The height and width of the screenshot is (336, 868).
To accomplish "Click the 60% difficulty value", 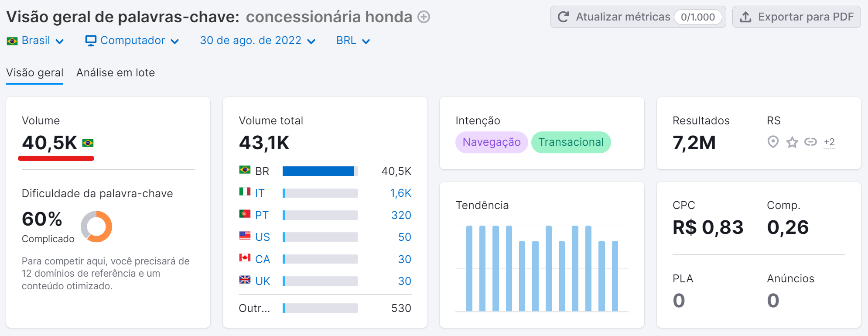I will (x=42, y=219).
